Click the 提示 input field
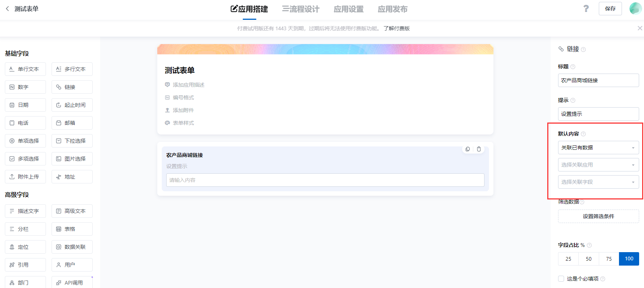The image size is (644, 288). pyautogui.click(x=598, y=114)
